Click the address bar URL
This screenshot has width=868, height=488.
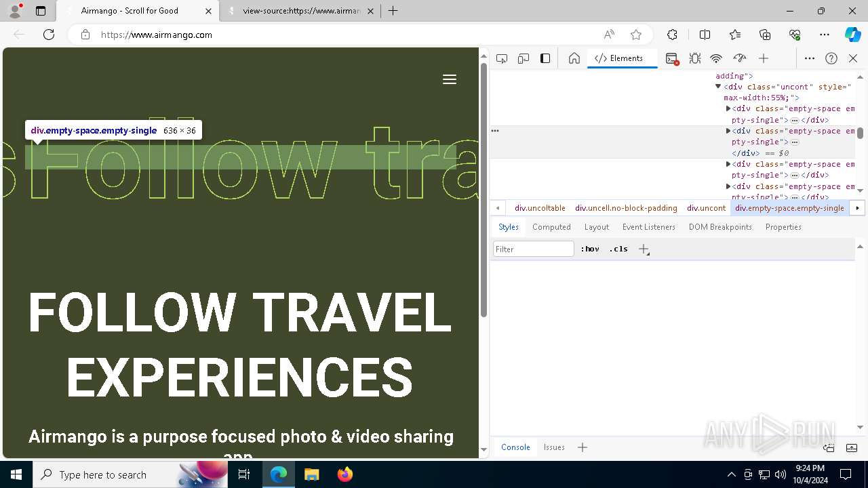(x=157, y=35)
